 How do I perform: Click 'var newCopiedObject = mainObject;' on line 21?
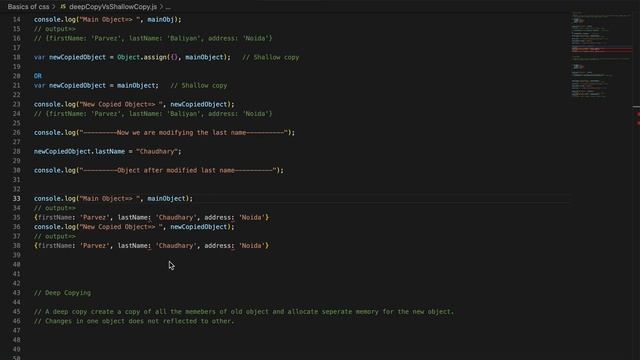click(x=96, y=85)
